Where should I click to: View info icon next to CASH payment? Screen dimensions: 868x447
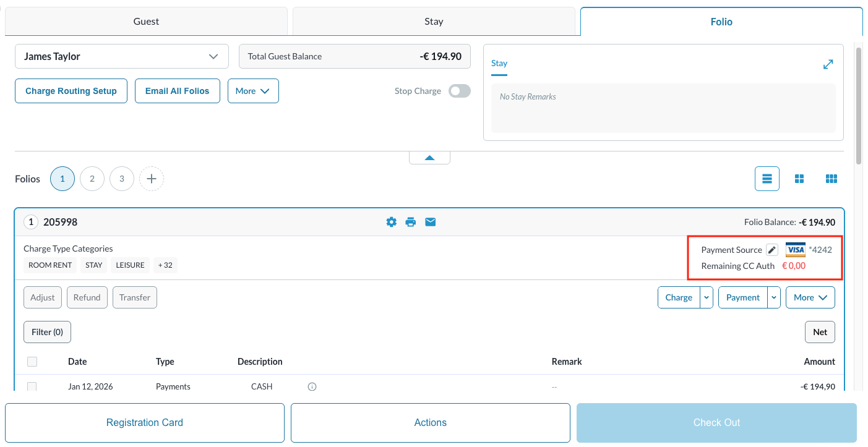312,387
